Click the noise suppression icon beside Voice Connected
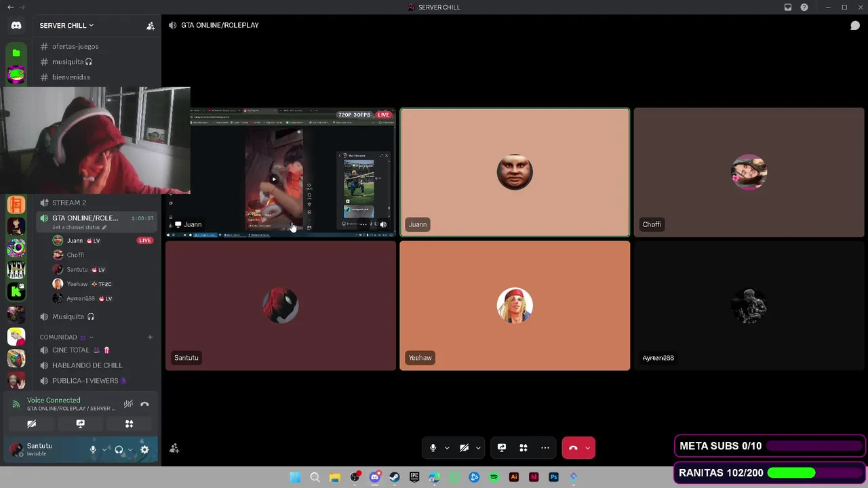Image resolution: width=868 pixels, height=488 pixels. point(128,404)
